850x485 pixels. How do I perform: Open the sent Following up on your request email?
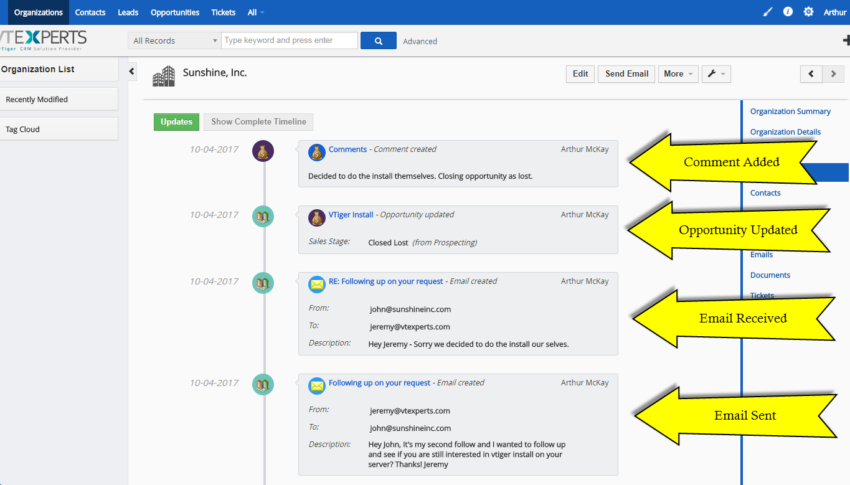(x=379, y=383)
